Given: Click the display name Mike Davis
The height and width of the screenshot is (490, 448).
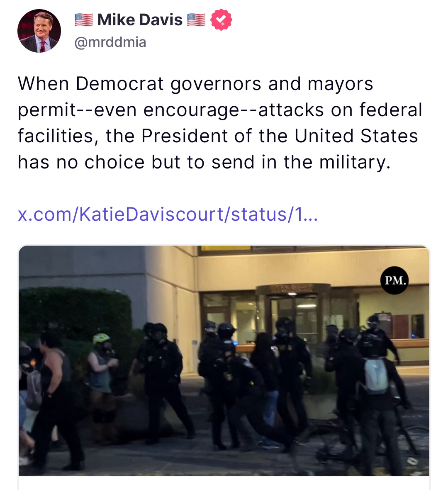Looking at the screenshot, I should point(140,20).
